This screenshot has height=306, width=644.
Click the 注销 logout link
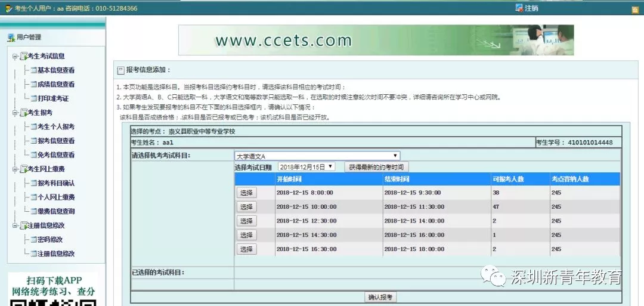531,8
